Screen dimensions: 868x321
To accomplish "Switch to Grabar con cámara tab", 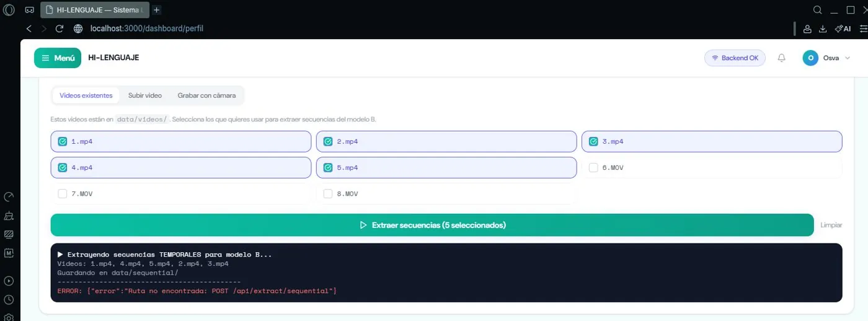I will 206,95.
